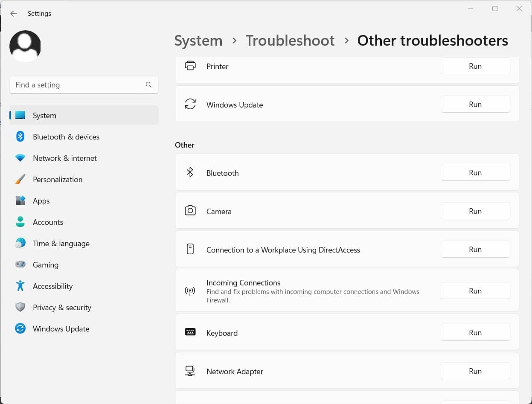
Task: Run the Incoming Connections troubleshooter
Action: [x=475, y=291]
